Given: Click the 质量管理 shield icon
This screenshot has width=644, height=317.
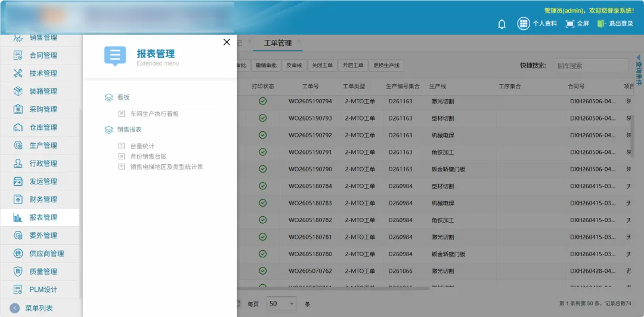Looking at the screenshot, I should pyautogui.click(x=18, y=272).
